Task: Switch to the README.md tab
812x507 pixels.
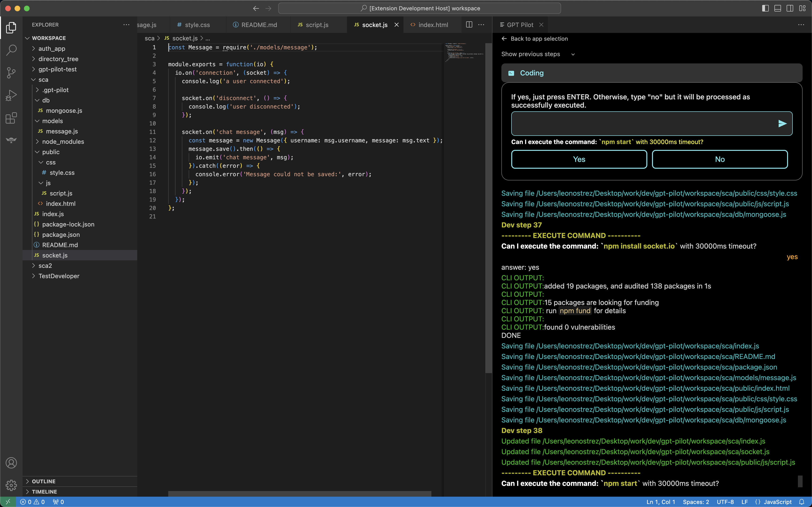Action: [x=259, y=25]
